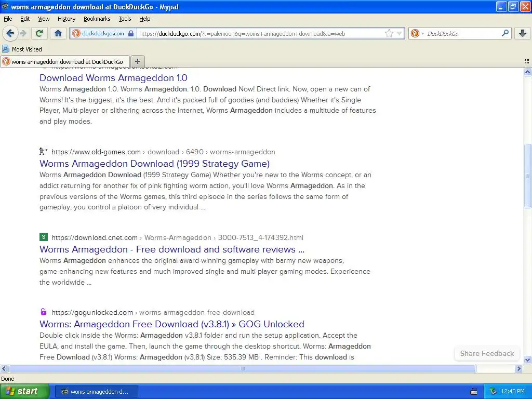Screen dimensions: 532x399
Task: Open Download Worms Armageddon 1.0 result
Action: tap(113, 78)
